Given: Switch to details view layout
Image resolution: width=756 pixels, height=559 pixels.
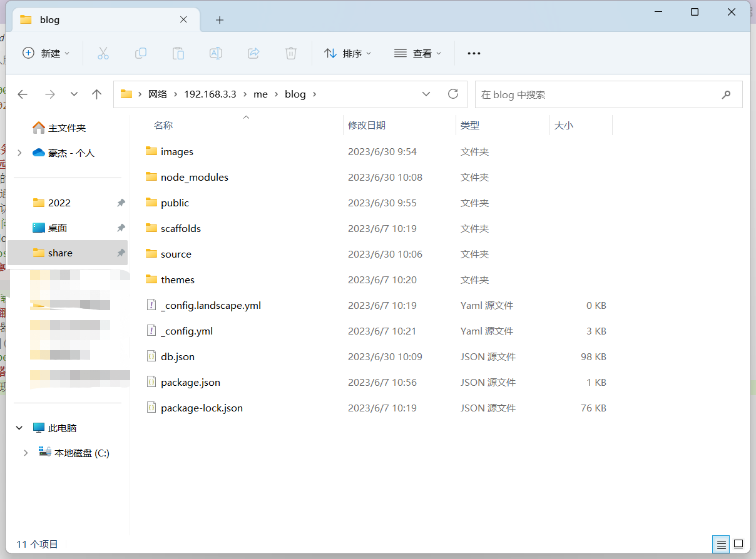Looking at the screenshot, I should [722, 544].
